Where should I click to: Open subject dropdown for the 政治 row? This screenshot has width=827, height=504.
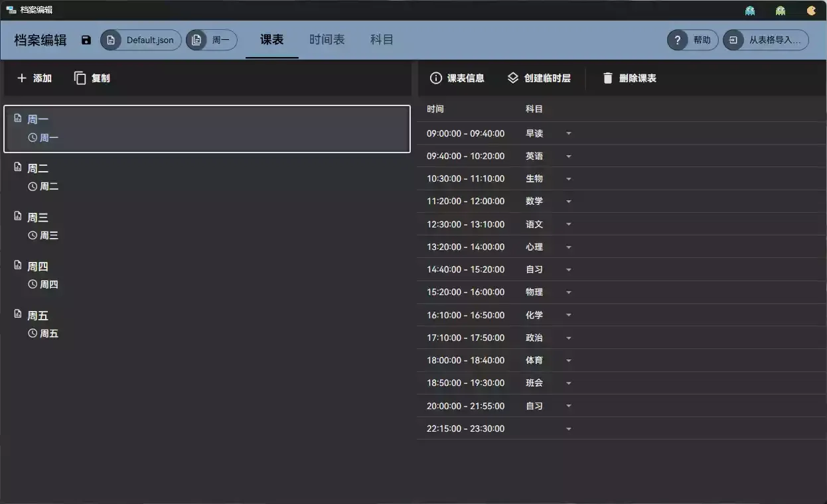click(569, 338)
